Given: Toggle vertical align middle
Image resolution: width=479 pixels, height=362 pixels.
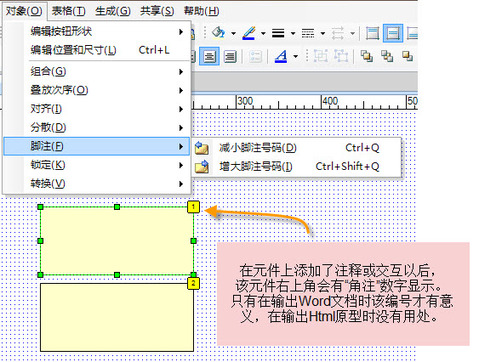Looking at the screenshot, I should [x=393, y=33].
